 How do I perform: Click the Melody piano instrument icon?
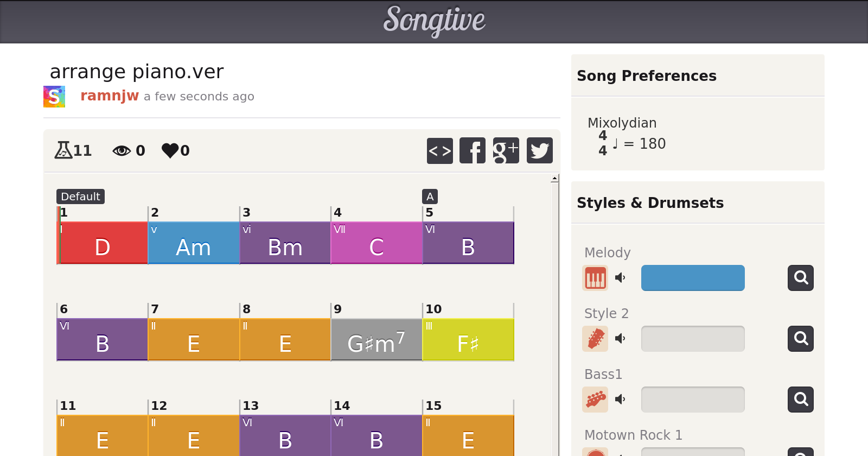tap(595, 278)
